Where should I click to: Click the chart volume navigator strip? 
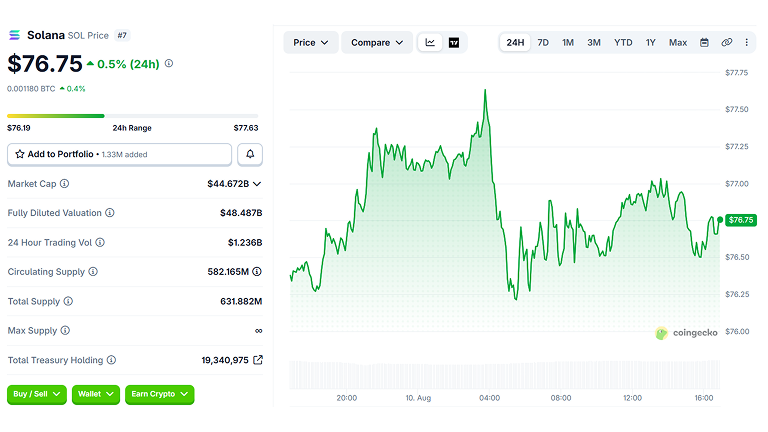[504, 375]
